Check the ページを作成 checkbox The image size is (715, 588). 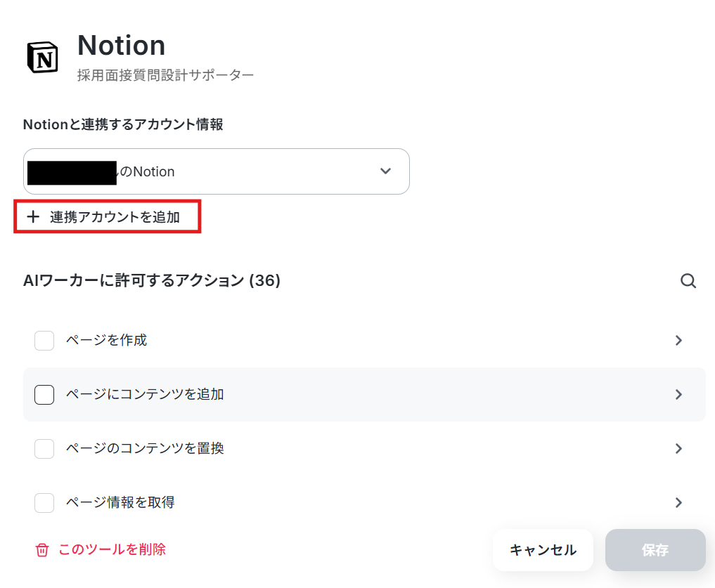[44, 341]
